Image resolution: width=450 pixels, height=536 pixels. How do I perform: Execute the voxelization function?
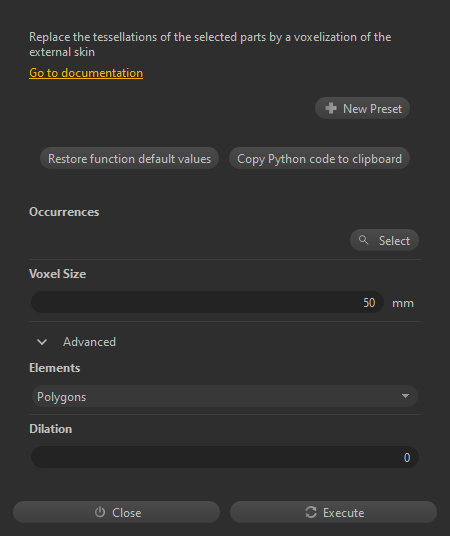[x=333, y=512]
